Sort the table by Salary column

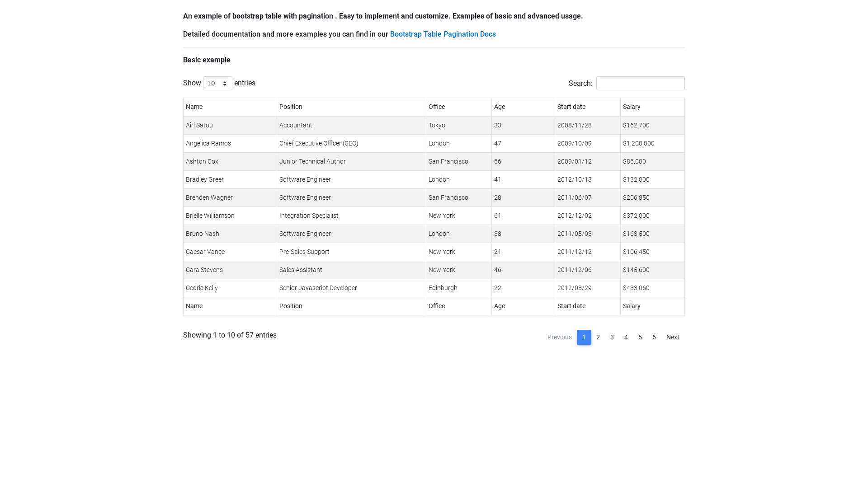632,107
